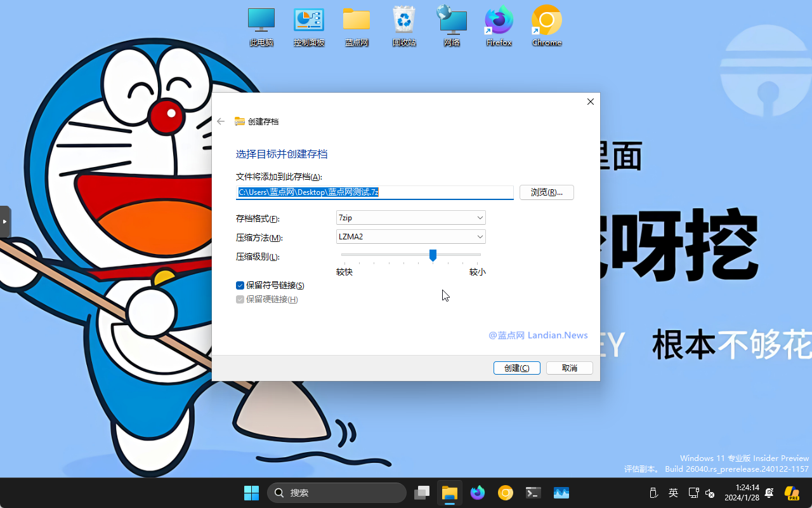Launch the Chrome desktop shortcut

(547, 27)
